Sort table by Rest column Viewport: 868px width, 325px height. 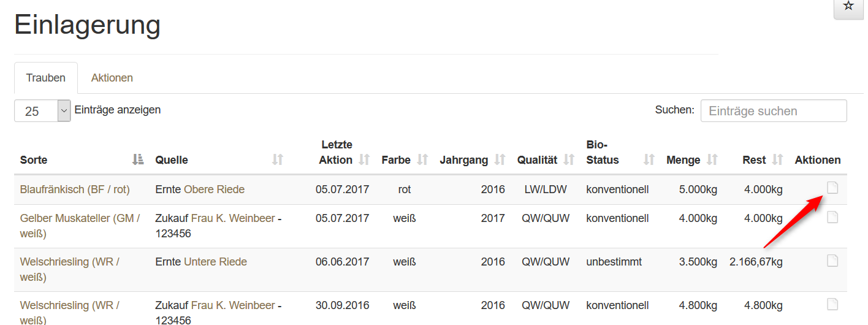777,159
